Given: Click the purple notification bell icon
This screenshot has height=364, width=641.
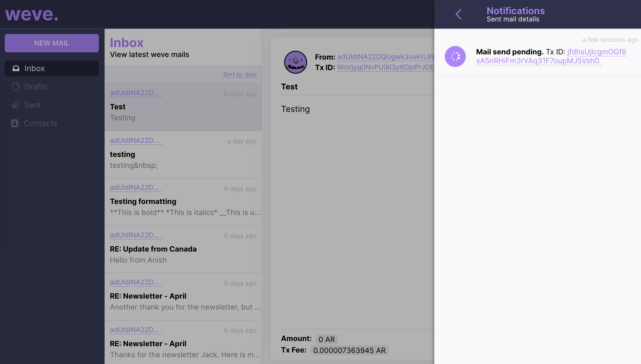Looking at the screenshot, I should [x=455, y=56].
